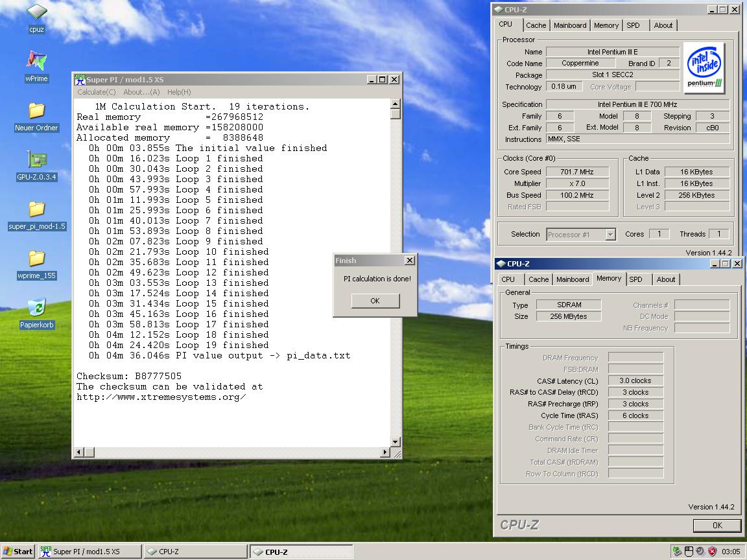This screenshot has width=747, height=560.
Task: Click the PI value output pi_data.txt line
Action: [x=219, y=356]
